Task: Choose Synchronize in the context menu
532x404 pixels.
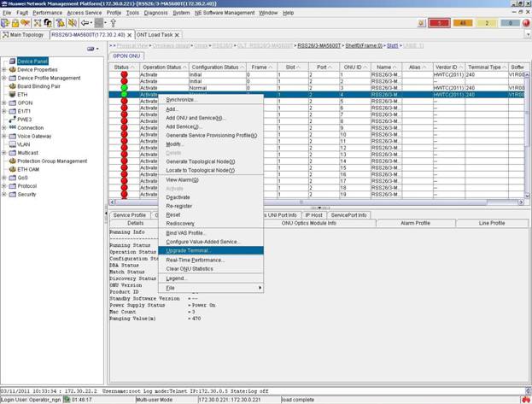Action: point(211,99)
